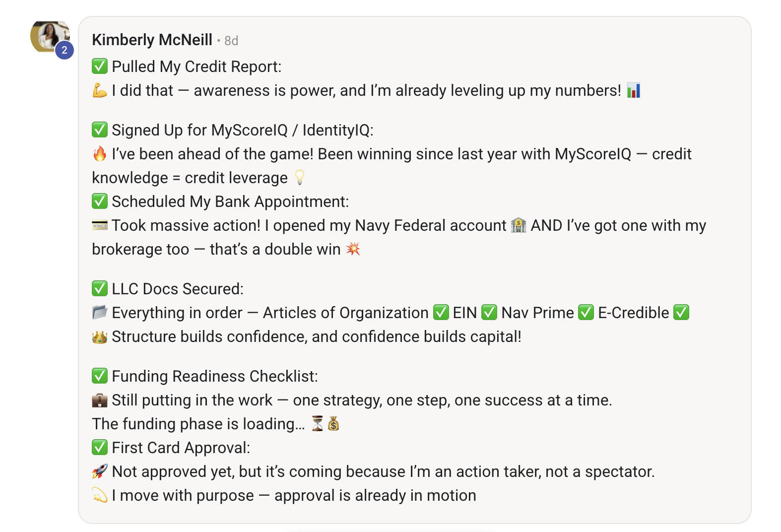This screenshot has width=781, height=532.
Task: Open Kimberly McNeill's profile picture
Action: 49,36
